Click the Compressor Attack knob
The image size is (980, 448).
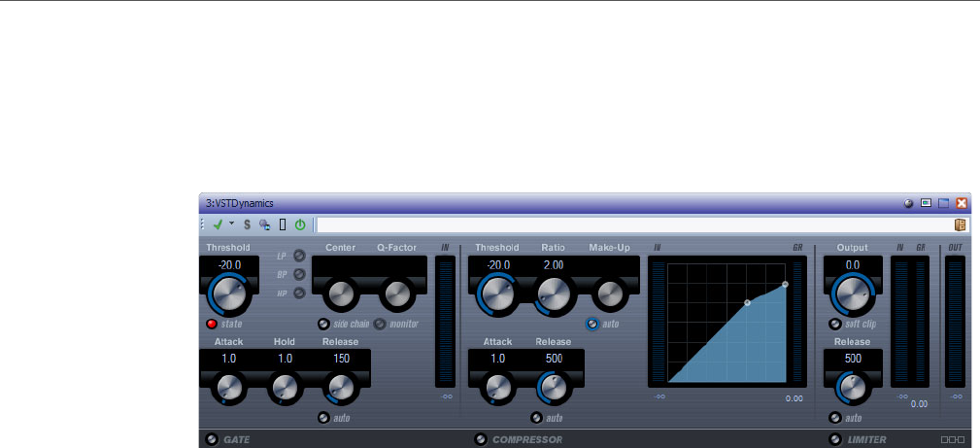click(x=497, y=388)
